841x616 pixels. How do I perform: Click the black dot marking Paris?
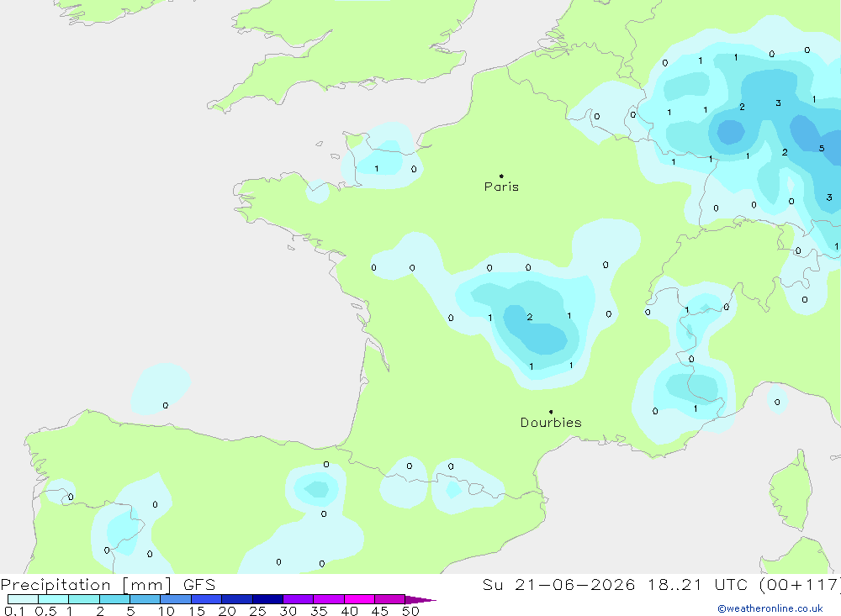[501, 176]
